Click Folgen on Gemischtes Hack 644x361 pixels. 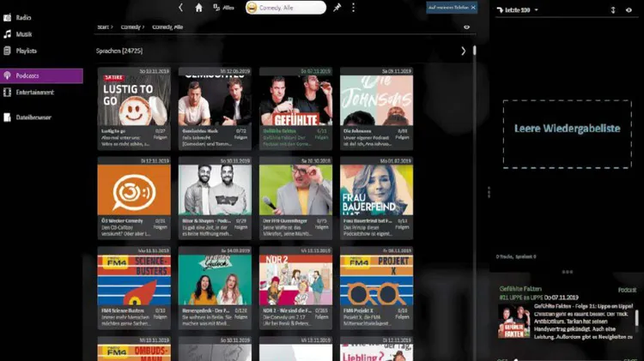coord(240,137)
